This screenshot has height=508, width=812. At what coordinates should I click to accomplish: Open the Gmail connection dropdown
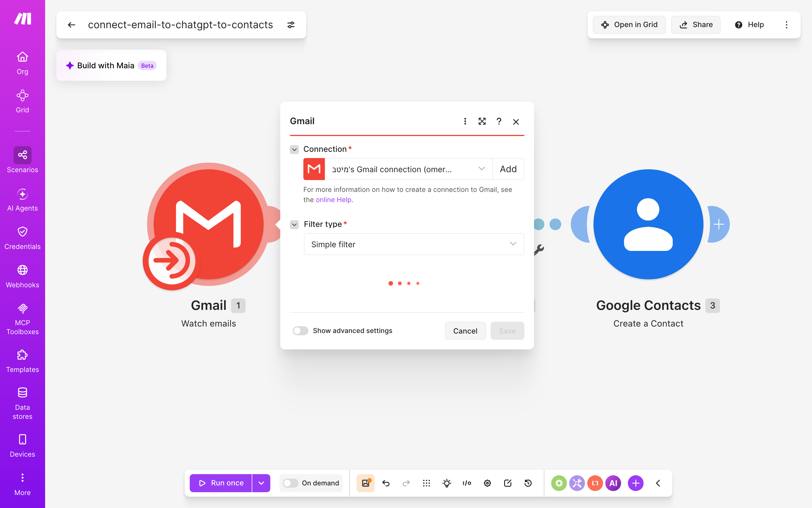point(408,169)
